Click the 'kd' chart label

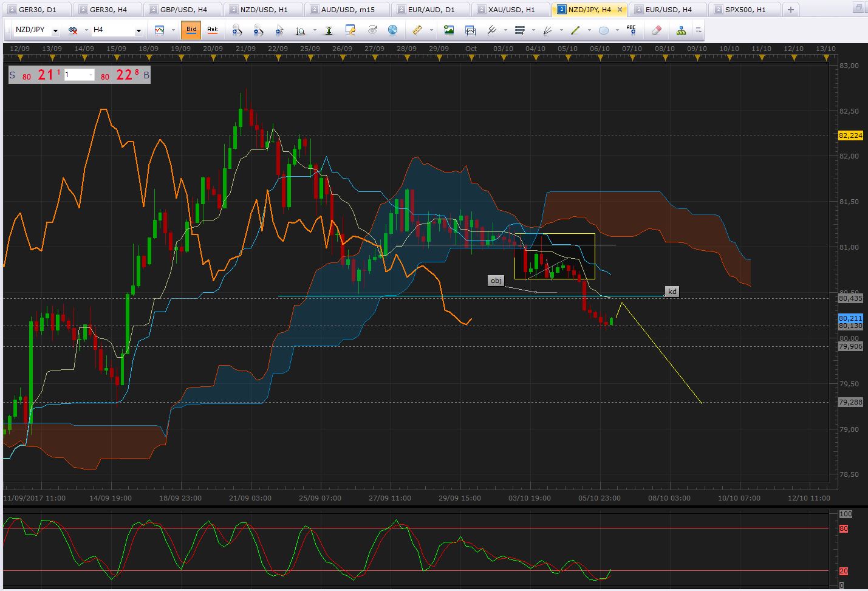coord(672,292)
